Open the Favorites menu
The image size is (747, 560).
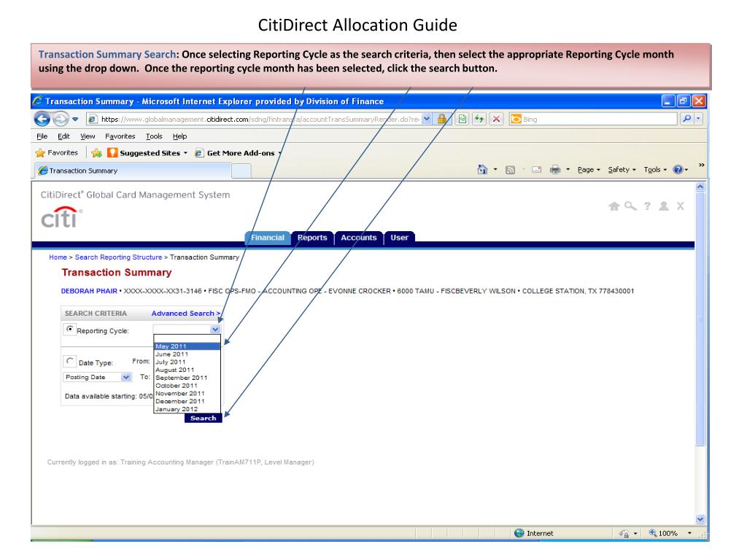120,136
